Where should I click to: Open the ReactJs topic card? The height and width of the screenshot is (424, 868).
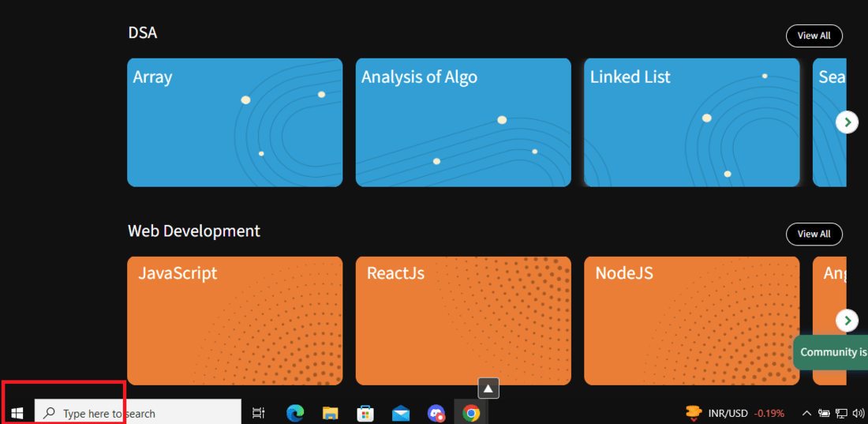pyautogui.click(x=463, y=321)
